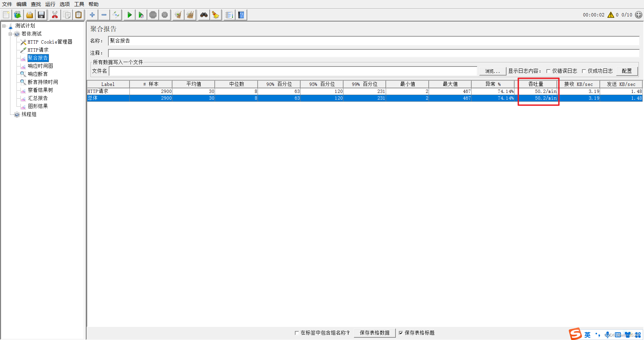Click the thread status circle icon
This screenshot has height=340, width=644.
tap(639, 15)
